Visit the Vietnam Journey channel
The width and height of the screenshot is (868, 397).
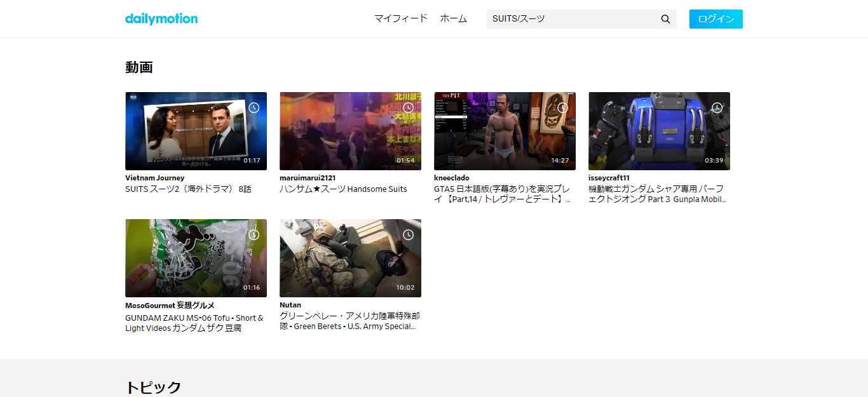155,178
